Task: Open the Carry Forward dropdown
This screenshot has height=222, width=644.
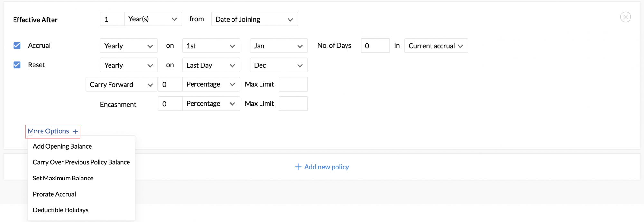Action: point(121,84)
